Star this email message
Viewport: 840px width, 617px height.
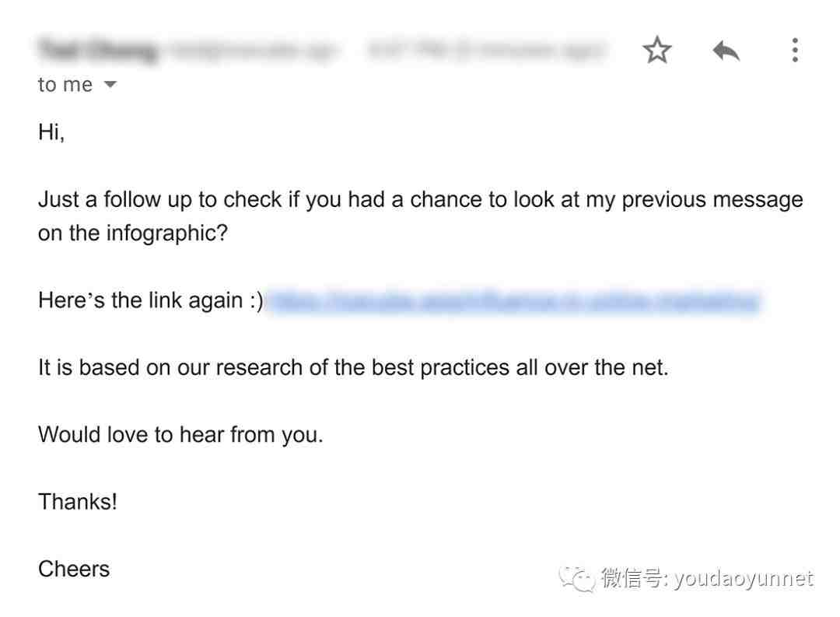pyautogui.click(x=656, y=50)
